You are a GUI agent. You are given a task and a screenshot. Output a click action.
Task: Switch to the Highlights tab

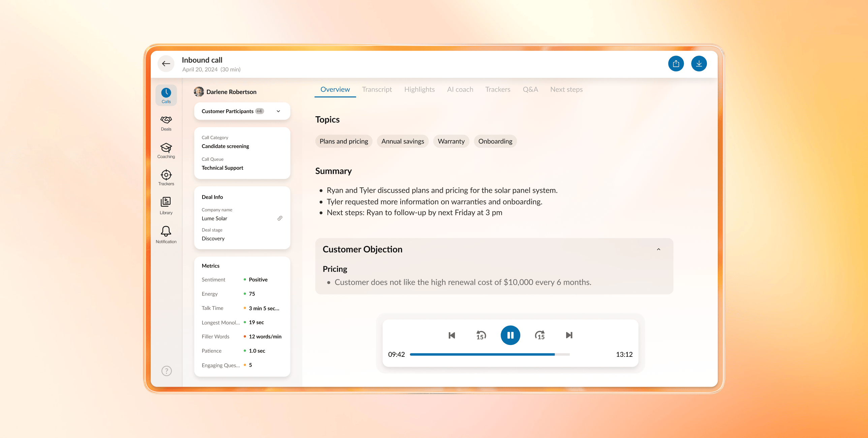[420, 90]
